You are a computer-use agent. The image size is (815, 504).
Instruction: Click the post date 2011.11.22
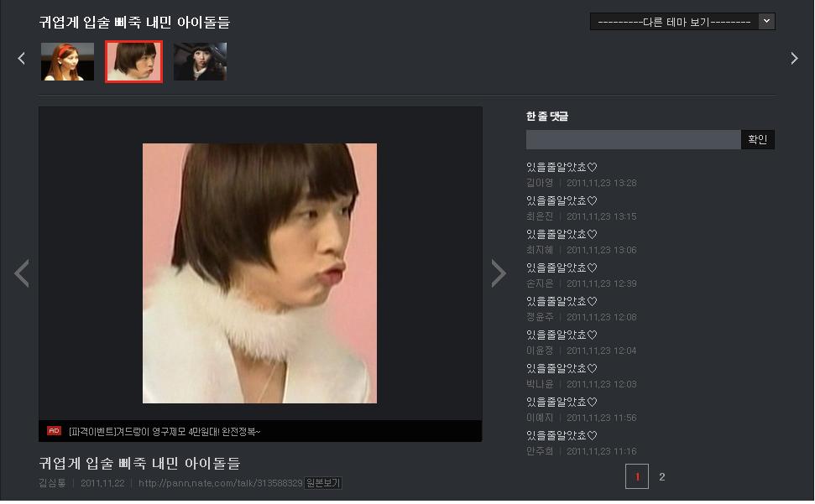(x=102, y=483)
